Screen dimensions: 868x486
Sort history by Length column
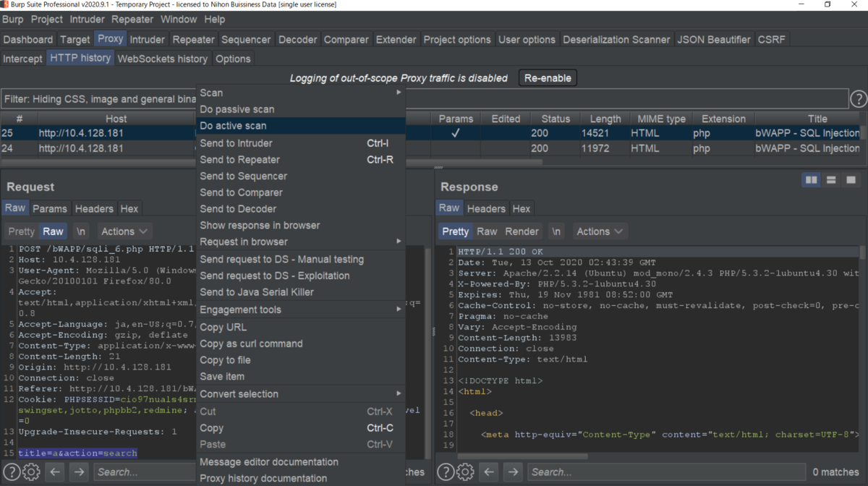click(x=605, y=119)
